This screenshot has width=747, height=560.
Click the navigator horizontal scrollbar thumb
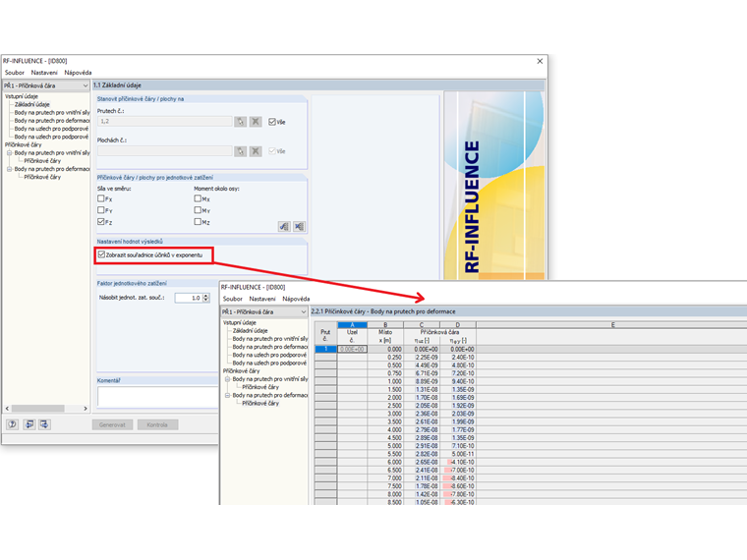click(38, 409)
